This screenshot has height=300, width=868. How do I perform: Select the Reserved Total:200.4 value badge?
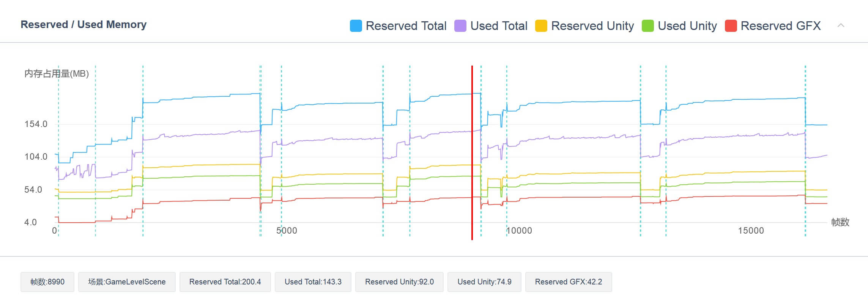click(225, 282)
